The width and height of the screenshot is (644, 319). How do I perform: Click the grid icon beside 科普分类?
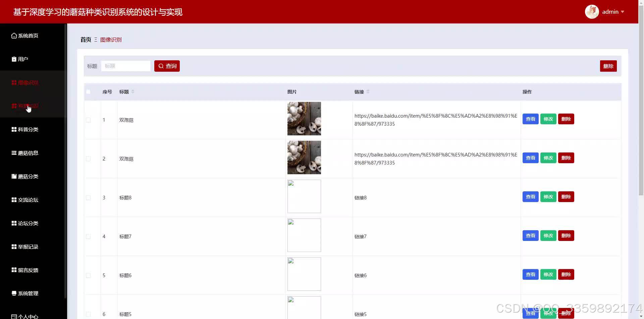[14, 129]
